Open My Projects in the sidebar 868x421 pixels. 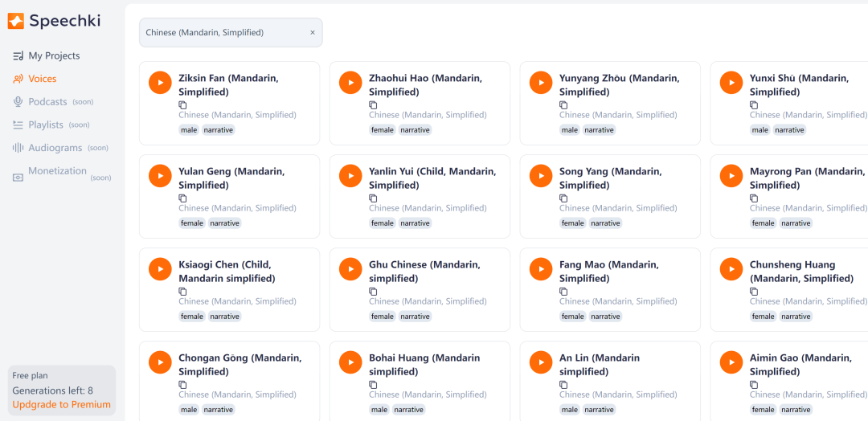click(x=54, y=55)
